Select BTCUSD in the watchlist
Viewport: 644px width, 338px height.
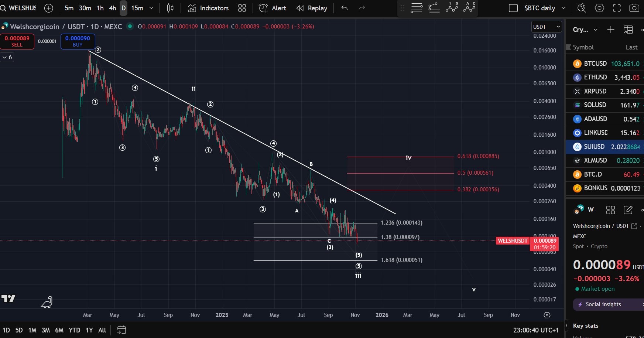coord(605,64)
